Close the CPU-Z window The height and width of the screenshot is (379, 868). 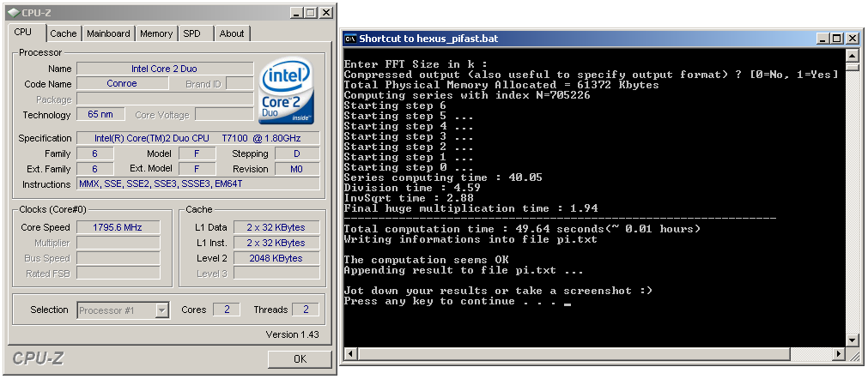[326, 12]
